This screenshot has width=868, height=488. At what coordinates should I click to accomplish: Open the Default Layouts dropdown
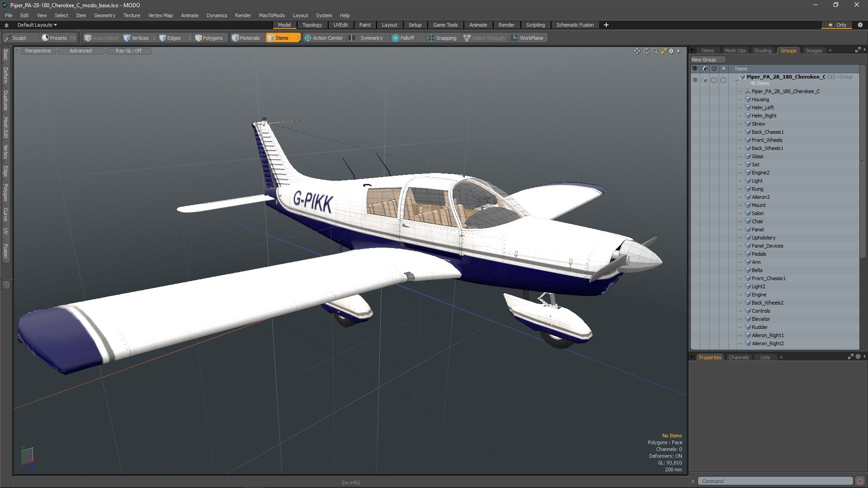pos(37,25)
